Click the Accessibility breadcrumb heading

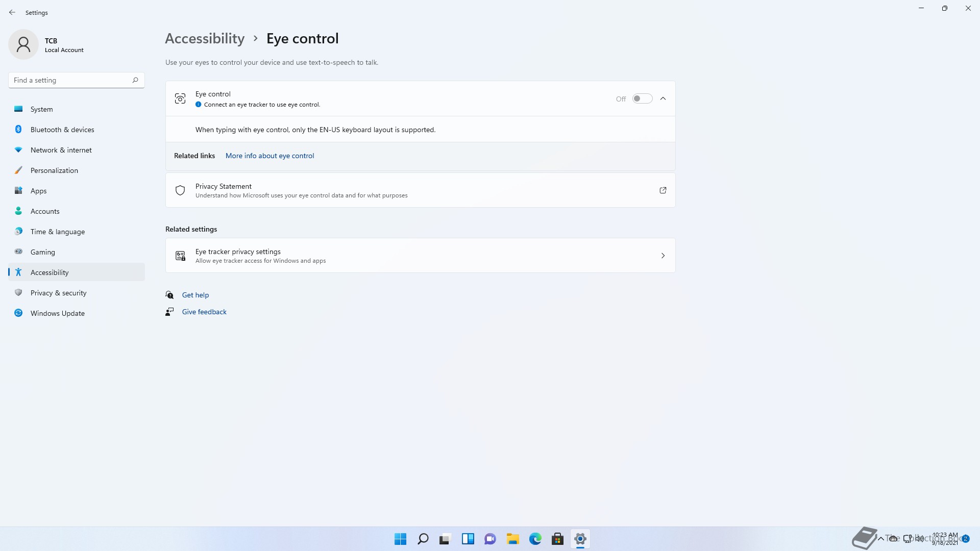205,38
